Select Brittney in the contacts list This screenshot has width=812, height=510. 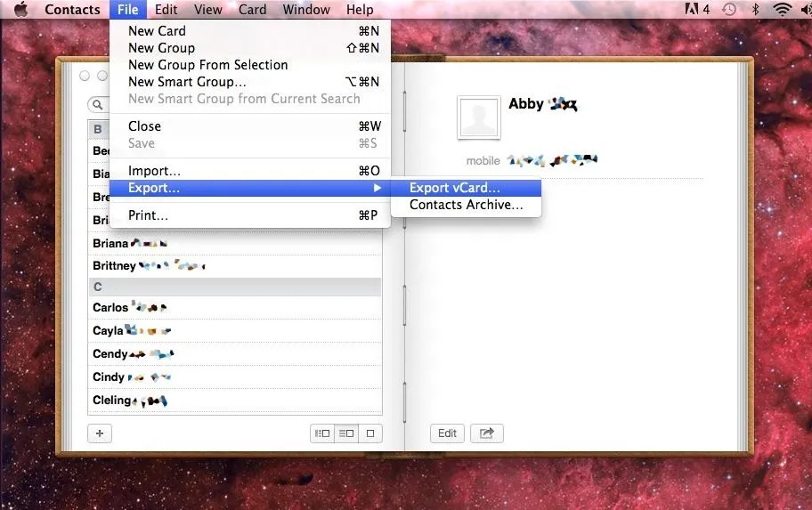235,266
